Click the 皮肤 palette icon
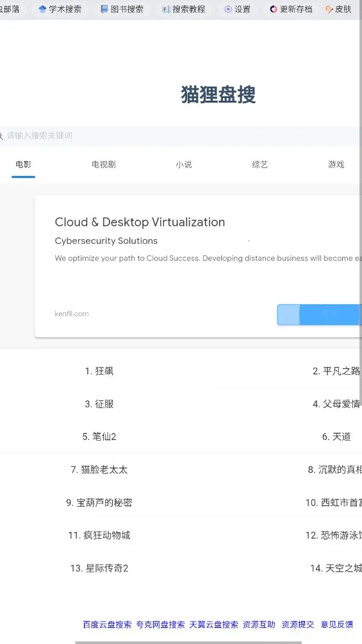This screenshot has height=644, width=362. click(x=329, y=9)
